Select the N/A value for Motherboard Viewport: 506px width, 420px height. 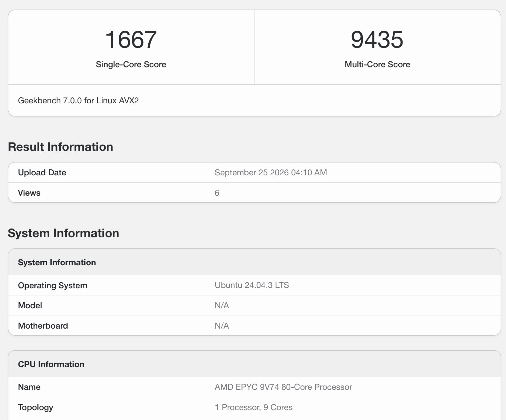[222, 326]
